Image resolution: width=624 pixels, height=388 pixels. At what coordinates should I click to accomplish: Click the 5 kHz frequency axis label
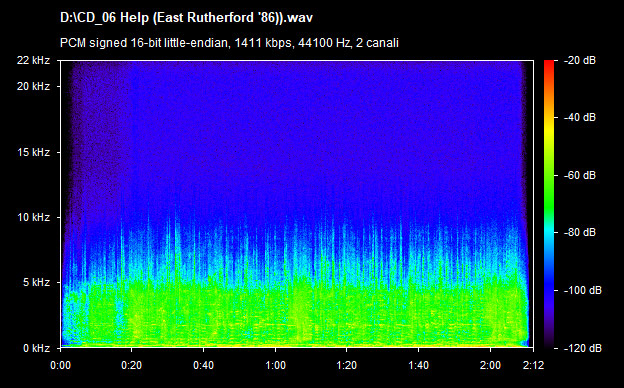click(36, 283)
